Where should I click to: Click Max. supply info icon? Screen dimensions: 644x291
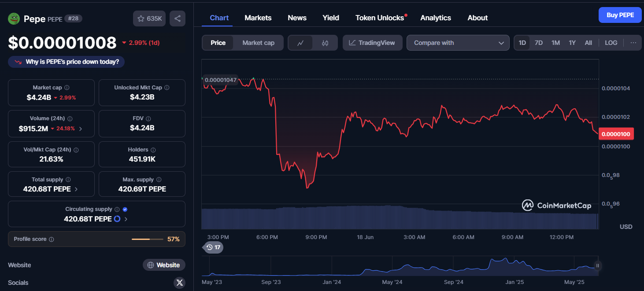point(159,180)
